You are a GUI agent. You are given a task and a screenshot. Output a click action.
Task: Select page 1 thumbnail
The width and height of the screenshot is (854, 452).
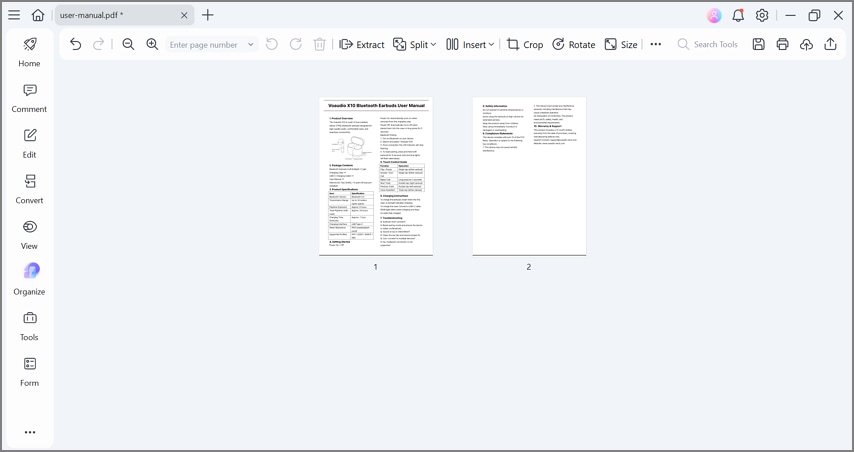(376, 176)
